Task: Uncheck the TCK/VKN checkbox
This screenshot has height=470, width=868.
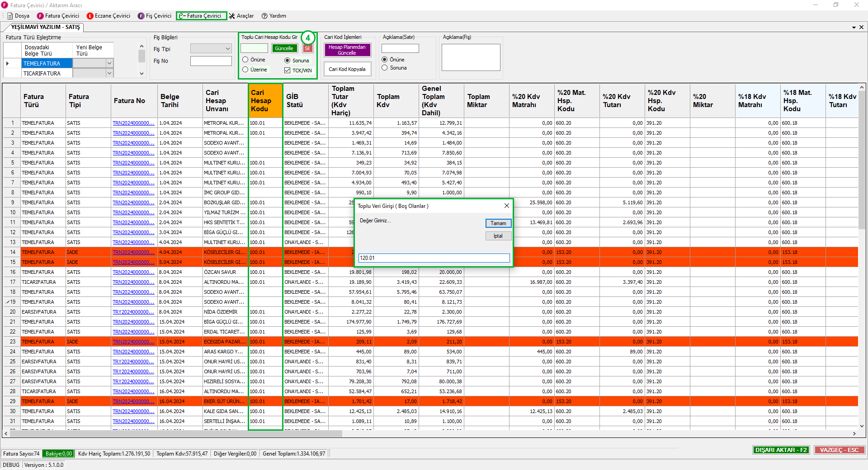Action: pos(287,70)
